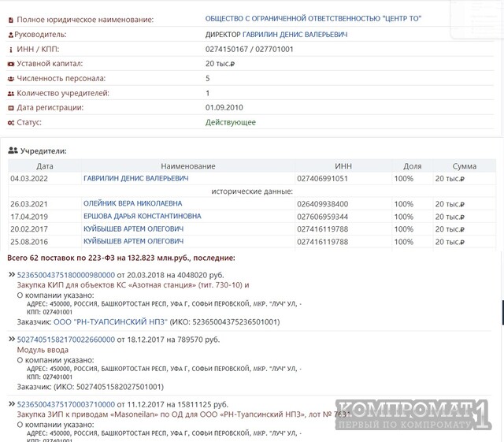
Task: Select founder ИНН 027606959344
Action: coord(322,217)
